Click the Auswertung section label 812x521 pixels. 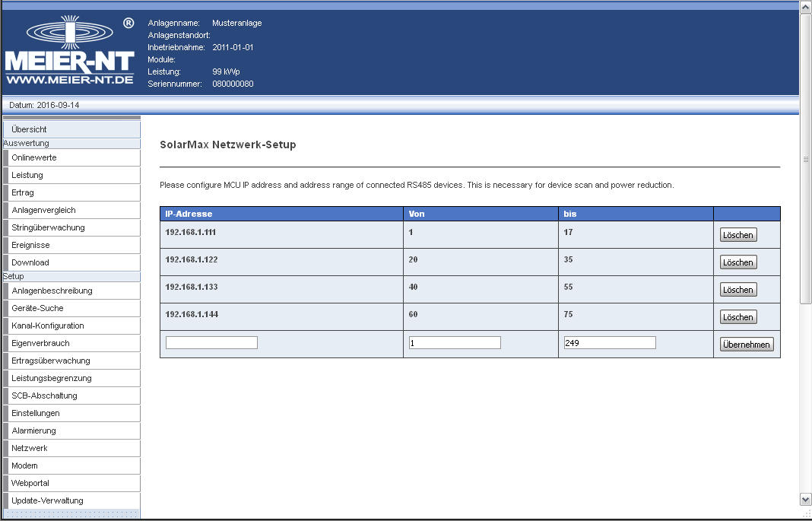click(26, 144)
